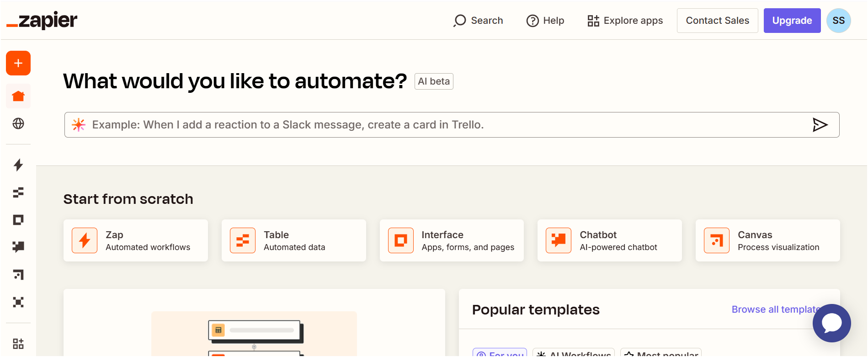The height and width of the screenshot is (357, 868).
Task: Open the SS account avatar
Action: pos(838,21)
